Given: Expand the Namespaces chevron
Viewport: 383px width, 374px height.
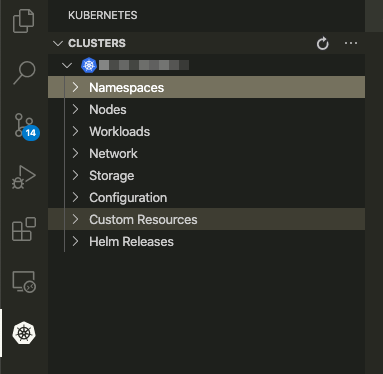Looking at the screenshot, I should [76, 87].
